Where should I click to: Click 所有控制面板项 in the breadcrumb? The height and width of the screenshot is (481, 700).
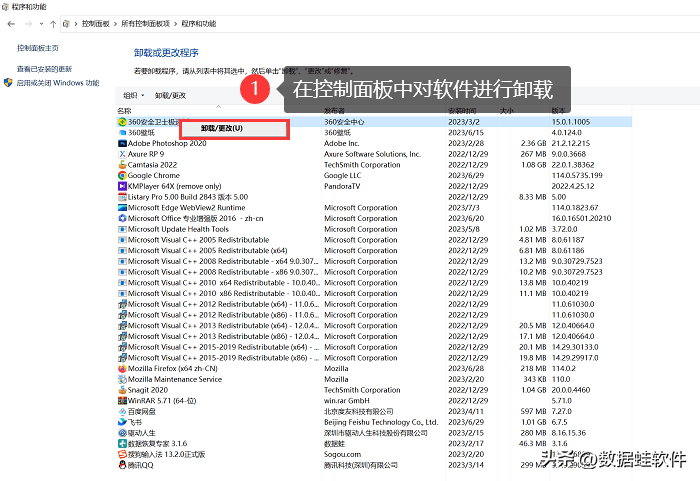pos(146,24)
